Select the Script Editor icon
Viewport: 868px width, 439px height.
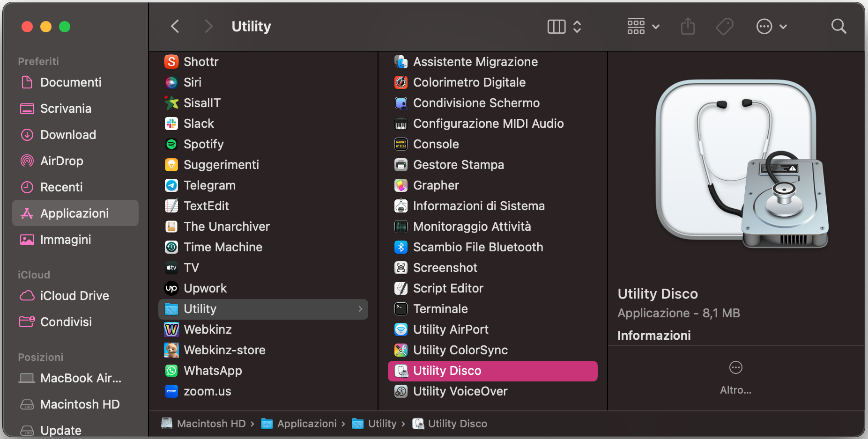coord(401,288)
